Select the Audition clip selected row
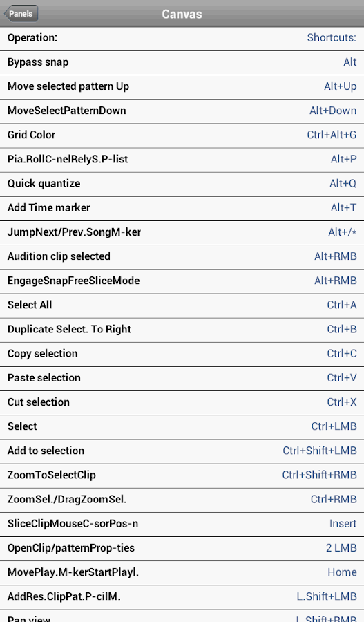This screenshot has width=364, height=622. click(x=182, y=256)
